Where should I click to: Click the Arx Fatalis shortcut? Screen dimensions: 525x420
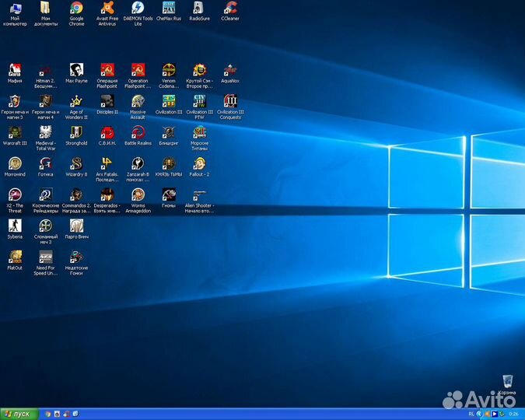point(107,170)
